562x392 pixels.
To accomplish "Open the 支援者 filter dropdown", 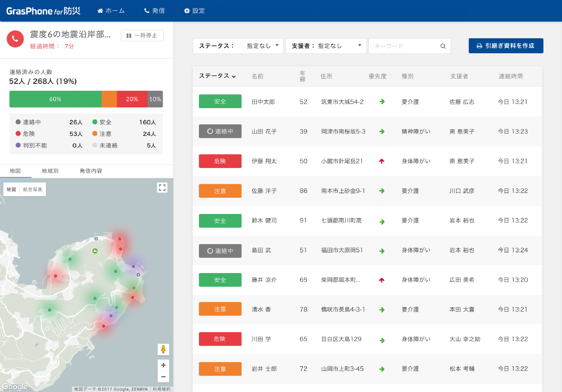I will coord(326,46).
